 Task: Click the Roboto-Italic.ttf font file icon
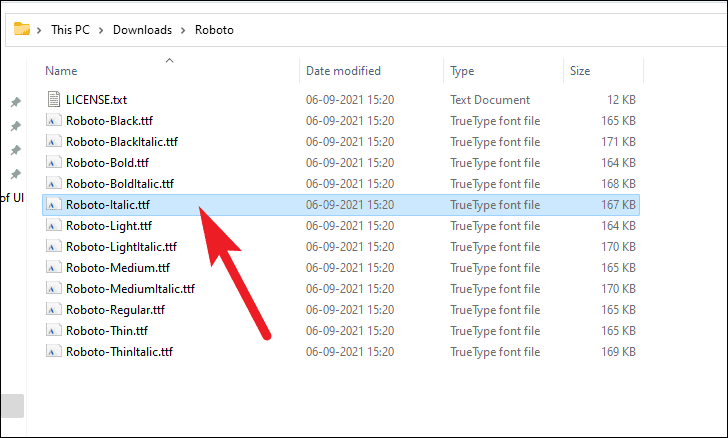(x=54, y=204)
